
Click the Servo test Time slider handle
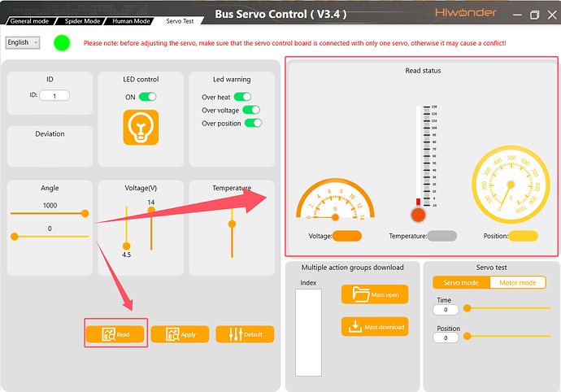pos(467,308)
